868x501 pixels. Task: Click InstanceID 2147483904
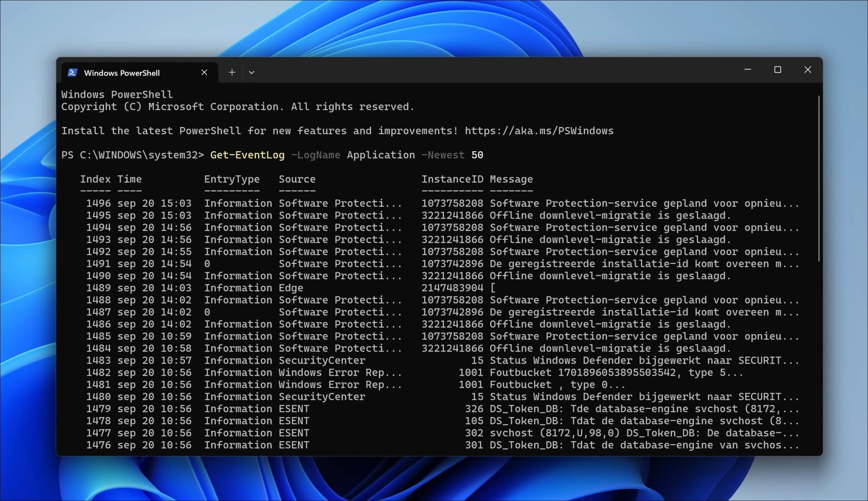click(x=452, y=288)
